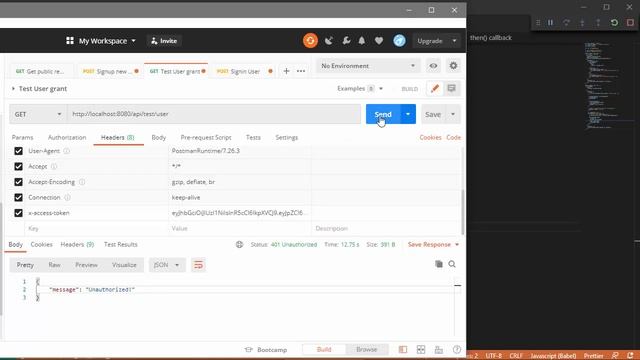
Task: Open the wrench settings icon in header
Action: pos(346,41)
